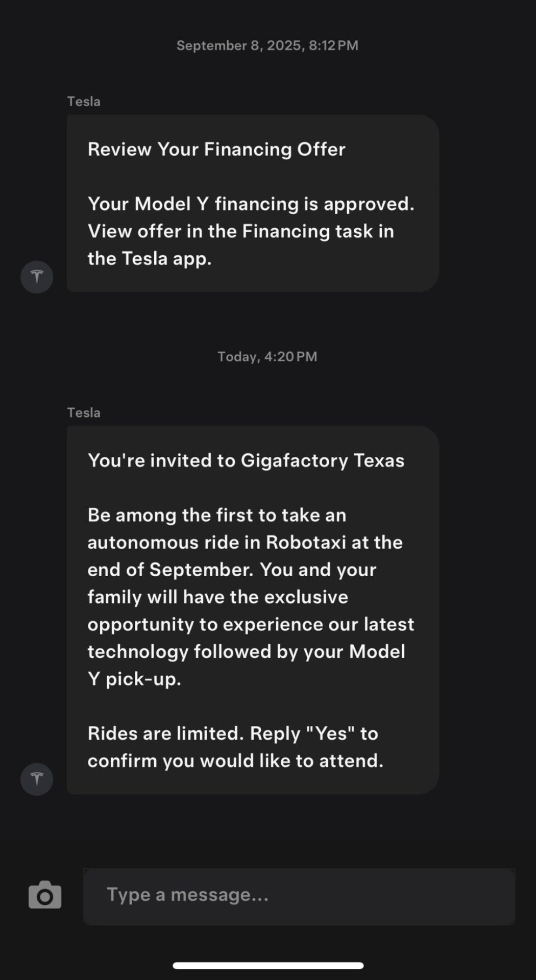Click 'Your Model Y financing is approved' text

pos(251,204)
